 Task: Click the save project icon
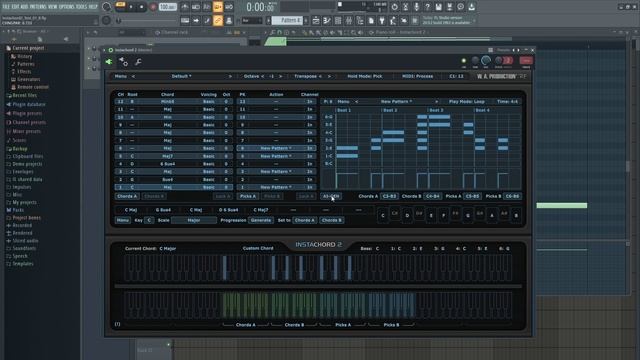tap(438, 7)
